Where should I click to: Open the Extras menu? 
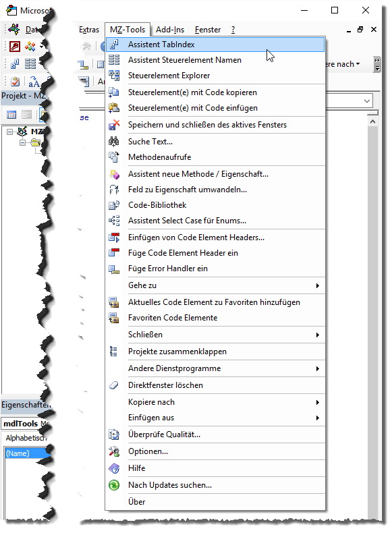point(89,30)
